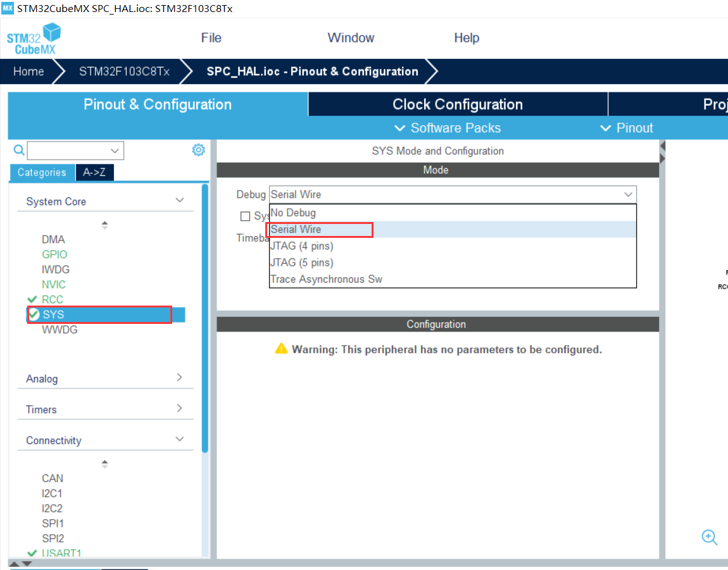The height and width of the screenshot is (570, 728).
Task: Select SPI2 under Connectivity
Action: [x=53, y=538]
